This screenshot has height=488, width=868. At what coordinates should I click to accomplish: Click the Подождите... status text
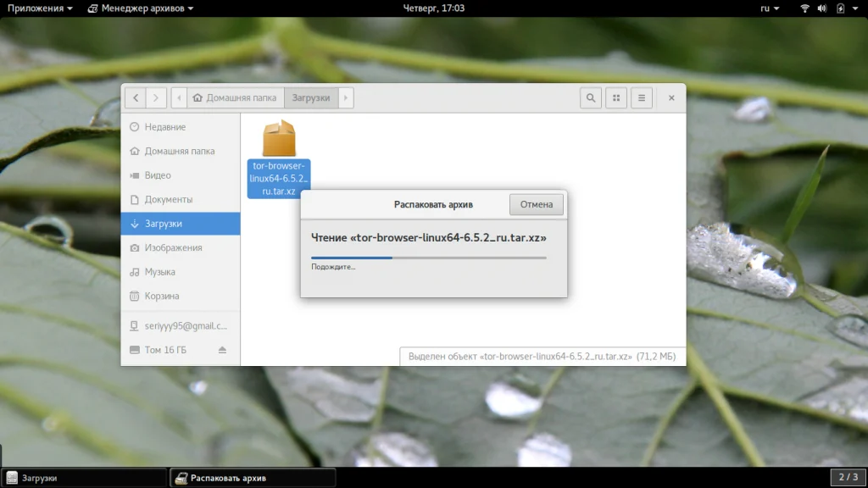click(333, 267)
